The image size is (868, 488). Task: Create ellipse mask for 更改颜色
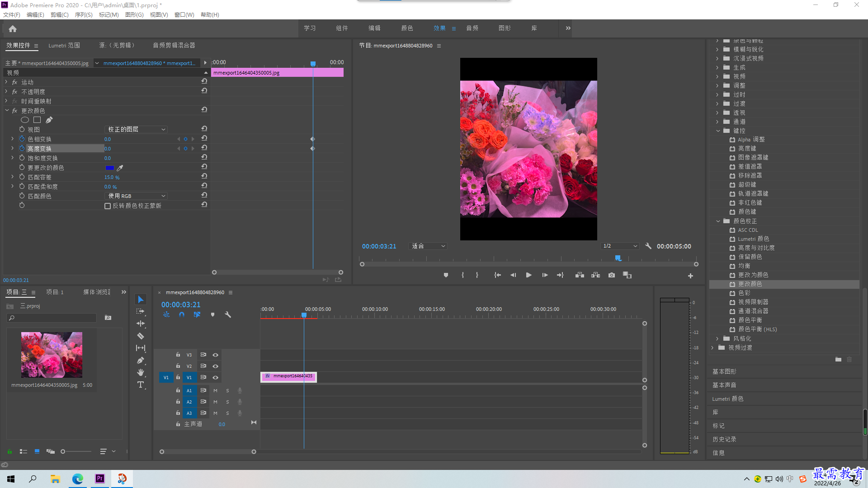pos(25,120)
